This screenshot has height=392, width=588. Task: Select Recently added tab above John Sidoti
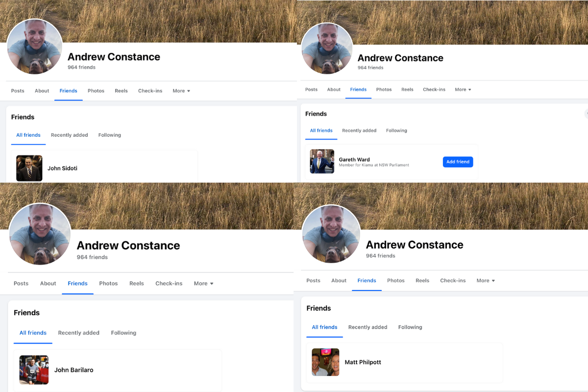point(69,135)
